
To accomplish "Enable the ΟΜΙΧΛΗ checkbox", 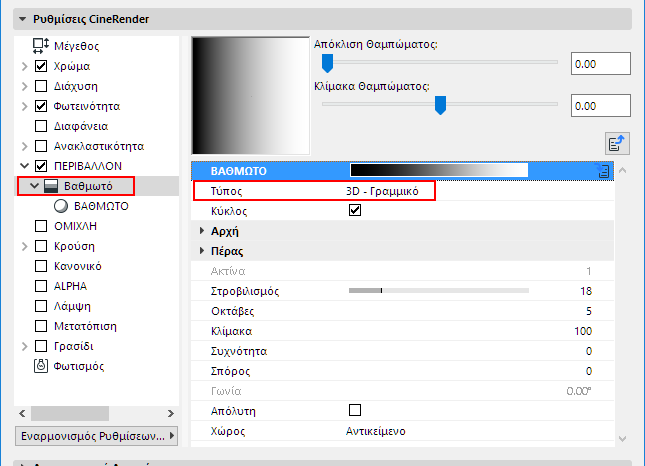I will (41, 226).
